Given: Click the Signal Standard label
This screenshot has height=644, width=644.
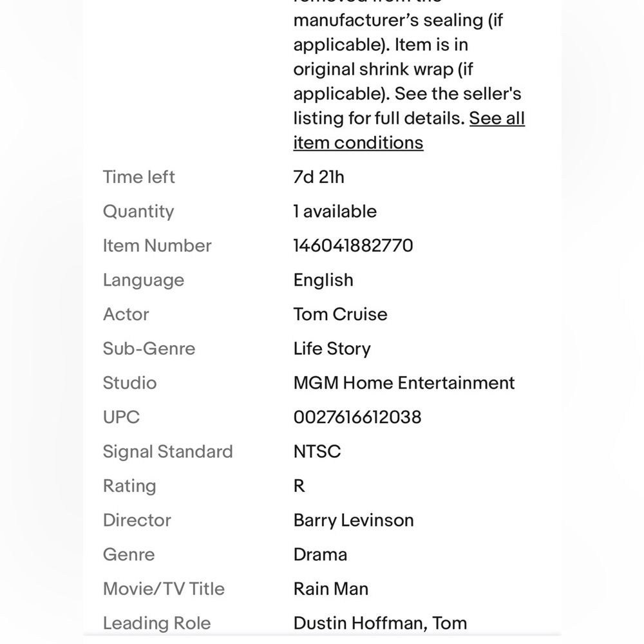Looking at the screenshot, I should [167, 451].
